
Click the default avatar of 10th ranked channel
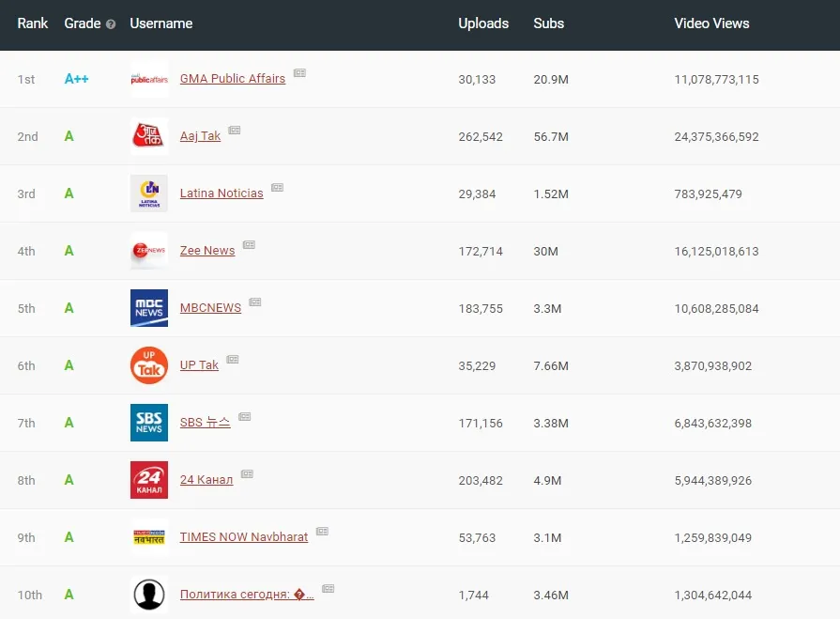pos(149,595)
